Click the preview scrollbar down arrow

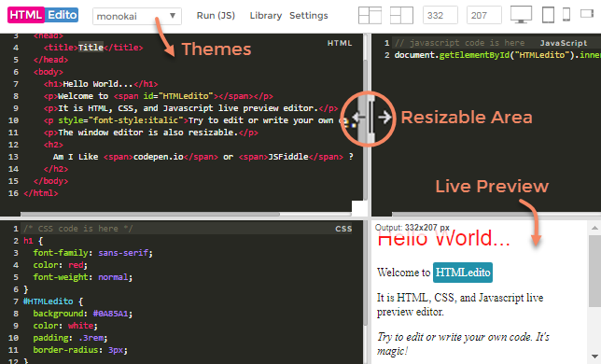pos(594,357)
